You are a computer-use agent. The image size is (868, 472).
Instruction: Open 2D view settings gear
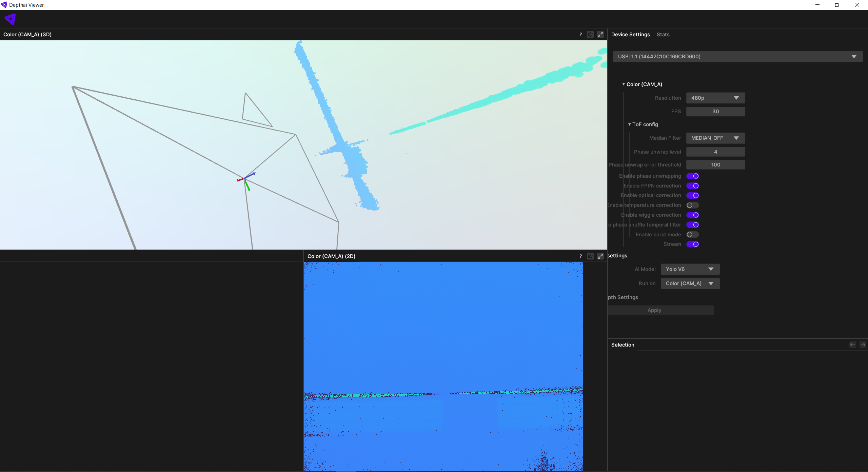click(x=590, y=256)
